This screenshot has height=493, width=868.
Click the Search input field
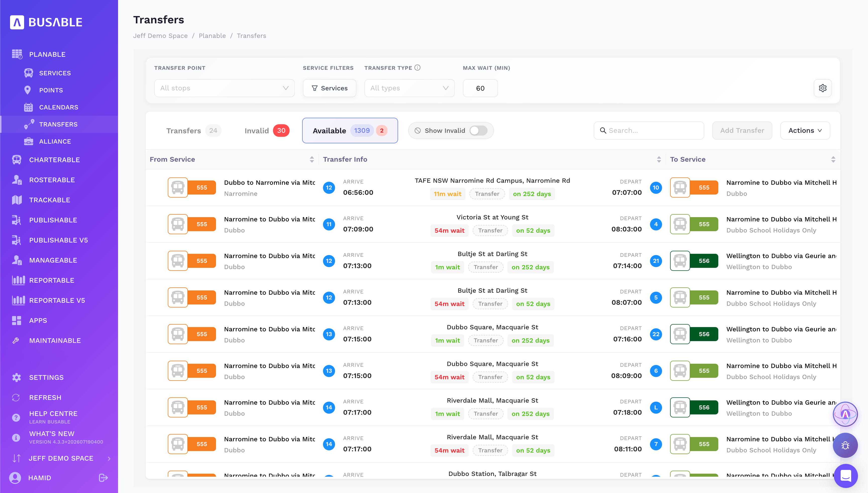649,131
